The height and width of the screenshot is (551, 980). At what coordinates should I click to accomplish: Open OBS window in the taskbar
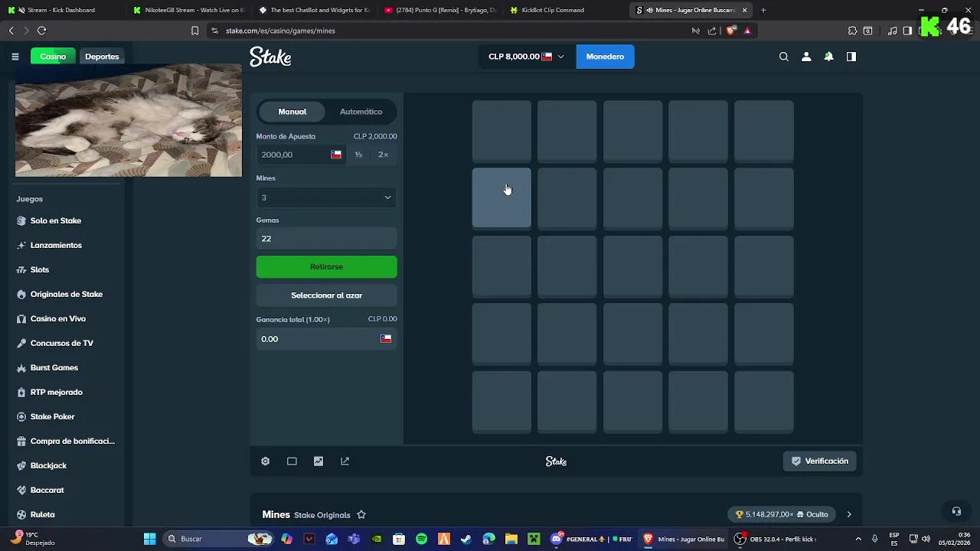[x=776, y=539]
